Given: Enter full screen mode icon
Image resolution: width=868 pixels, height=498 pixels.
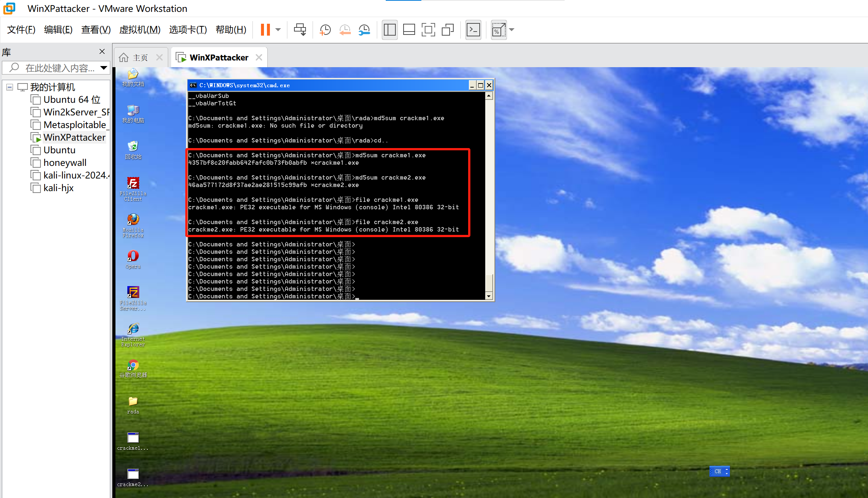Looking at the screenshot, I should [x=428, y=30].
